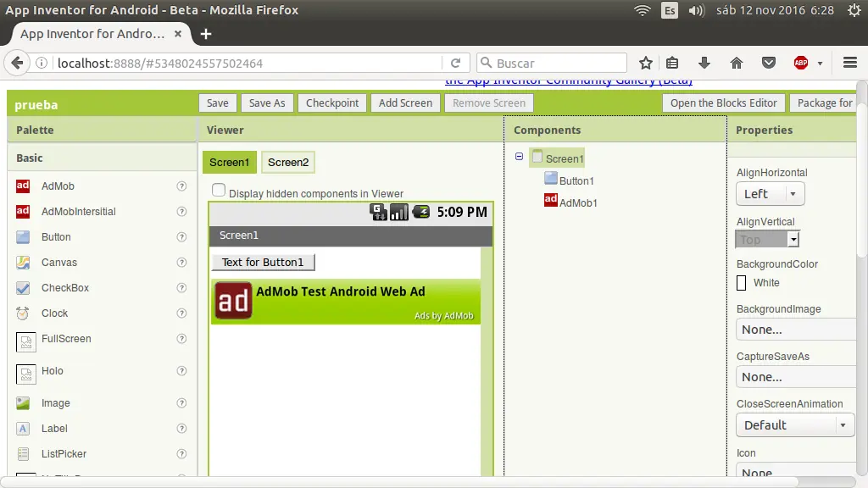Open the system volume indicator

click(696, 10)
